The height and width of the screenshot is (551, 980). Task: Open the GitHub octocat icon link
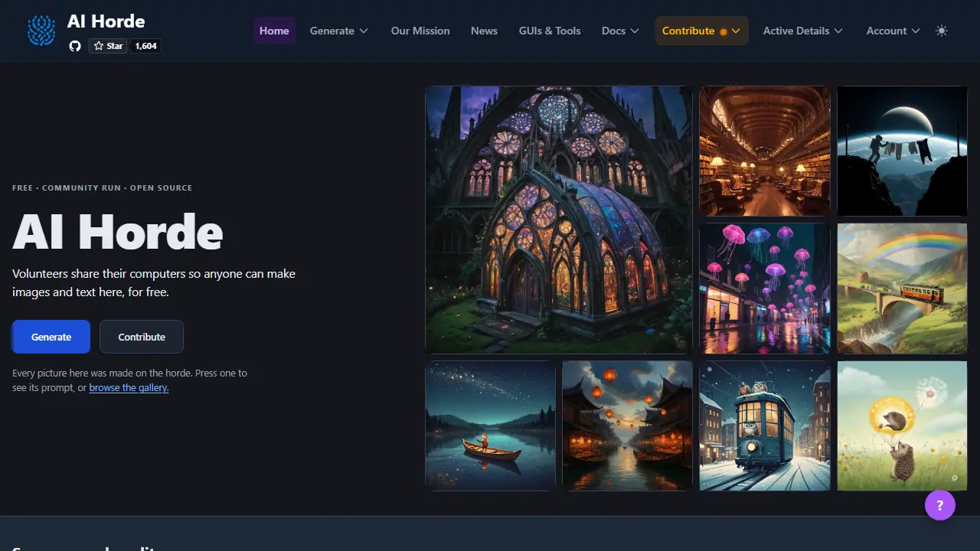(x=75, y=46)
